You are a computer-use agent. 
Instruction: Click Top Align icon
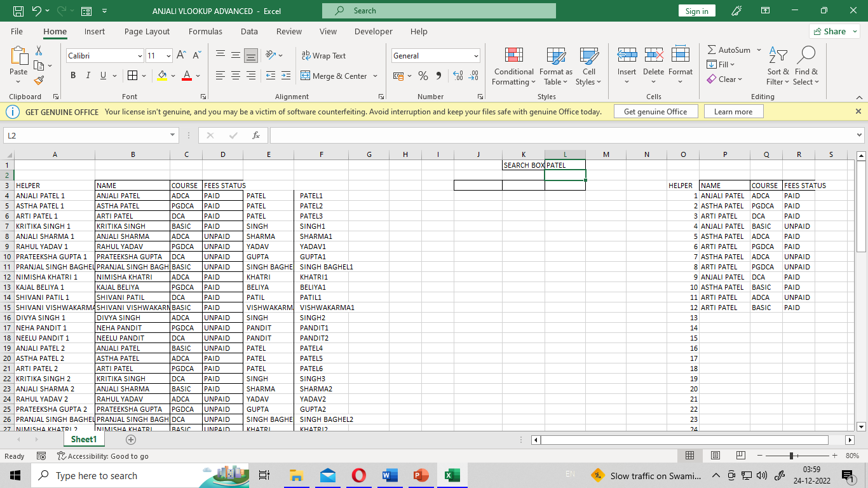click(220, 55)
